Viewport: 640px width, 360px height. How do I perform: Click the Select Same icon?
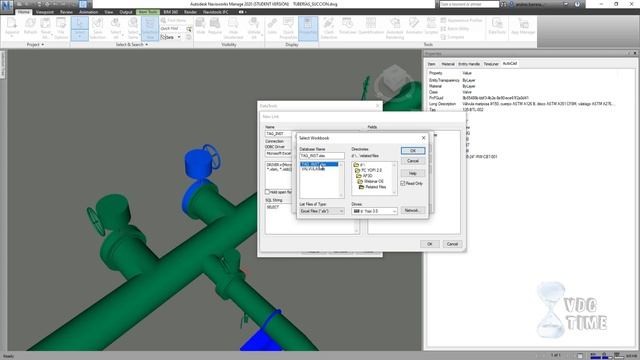click(133, 28)
